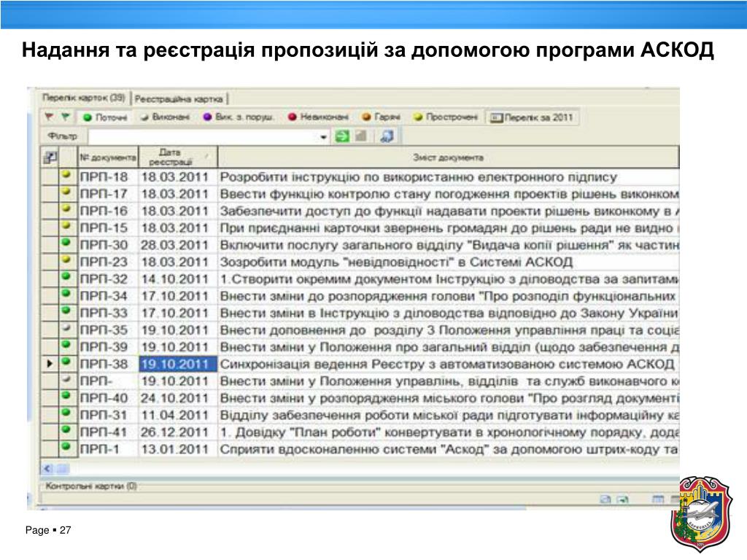
Task: Toggle the Невиконані status filter
Action: (318, 117)
